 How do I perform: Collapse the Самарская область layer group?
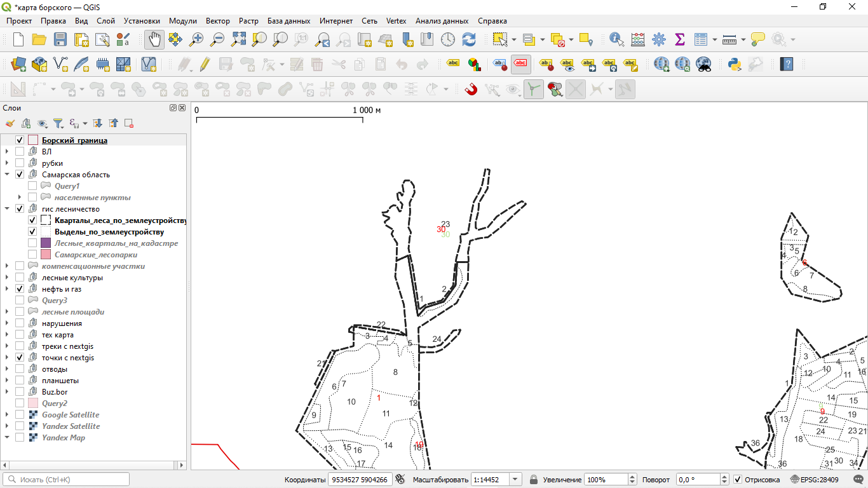pyautogui.click(x=7, y=175)
